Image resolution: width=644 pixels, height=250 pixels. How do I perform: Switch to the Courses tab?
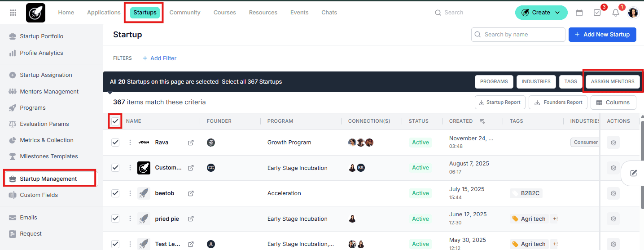[224, 13]
